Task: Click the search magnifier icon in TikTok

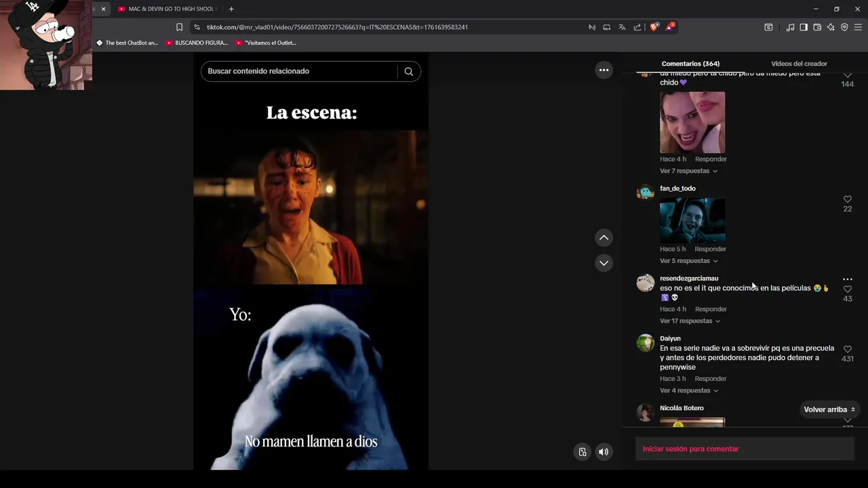Action: (x=408, y=71)
